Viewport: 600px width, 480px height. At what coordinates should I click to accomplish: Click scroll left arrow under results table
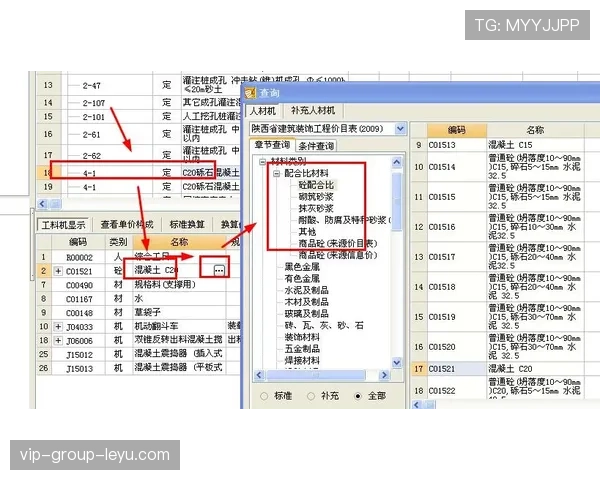click(417, 404)
